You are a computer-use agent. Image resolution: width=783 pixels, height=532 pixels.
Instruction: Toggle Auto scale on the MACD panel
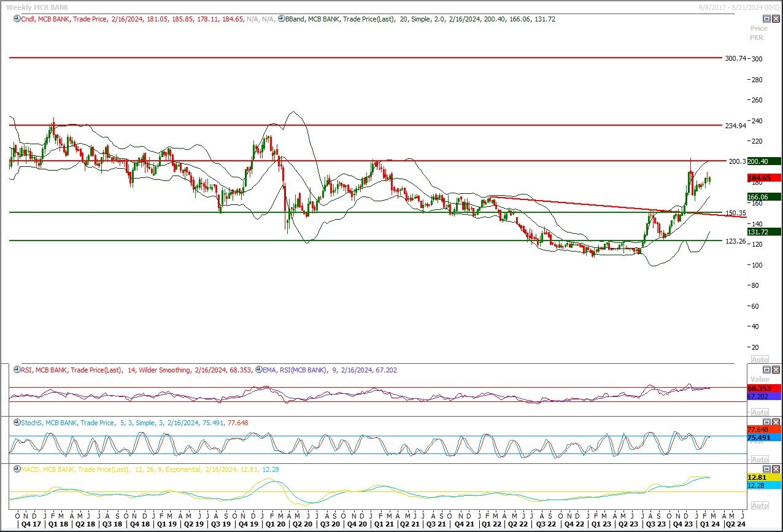tap(760, 506)
